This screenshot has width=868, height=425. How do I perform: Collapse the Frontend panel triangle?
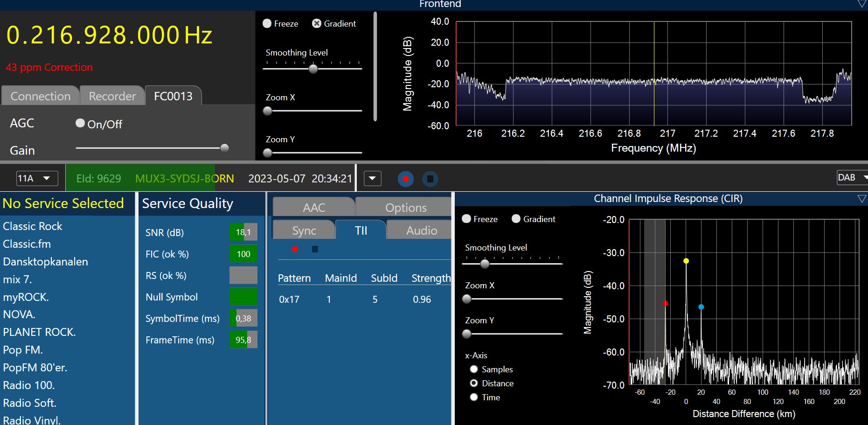coord(861,4)
